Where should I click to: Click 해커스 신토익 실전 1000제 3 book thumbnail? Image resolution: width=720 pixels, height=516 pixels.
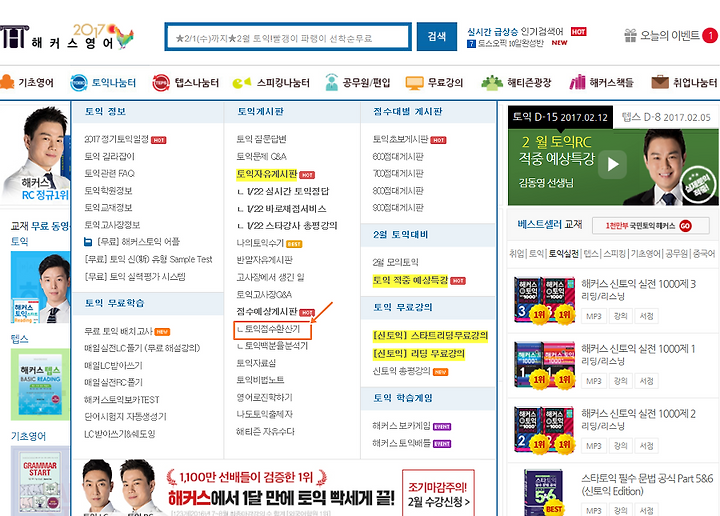point(544,300)
